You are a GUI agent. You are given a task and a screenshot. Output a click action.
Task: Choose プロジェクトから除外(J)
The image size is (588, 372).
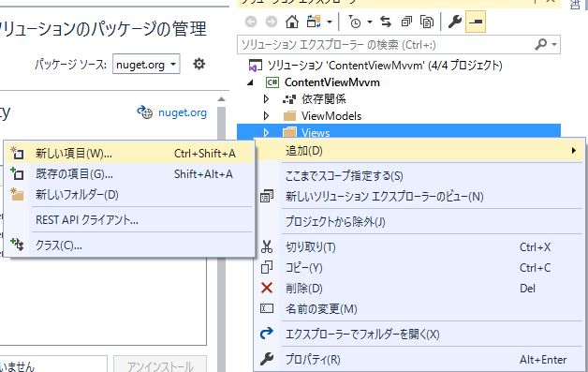point(419,222)
